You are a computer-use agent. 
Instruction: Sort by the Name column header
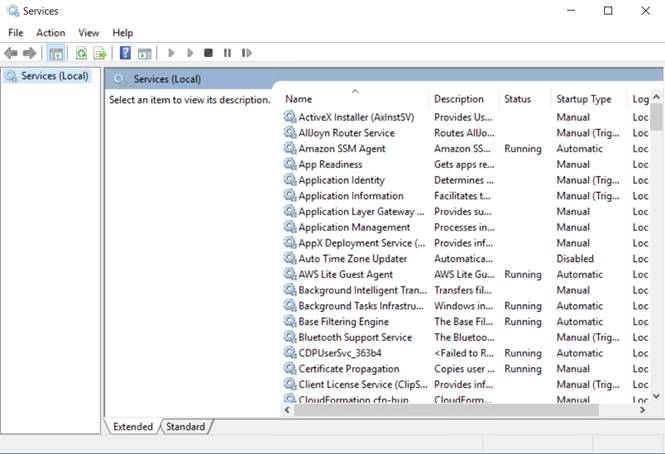pyautogui.click(x=355, y=99)
